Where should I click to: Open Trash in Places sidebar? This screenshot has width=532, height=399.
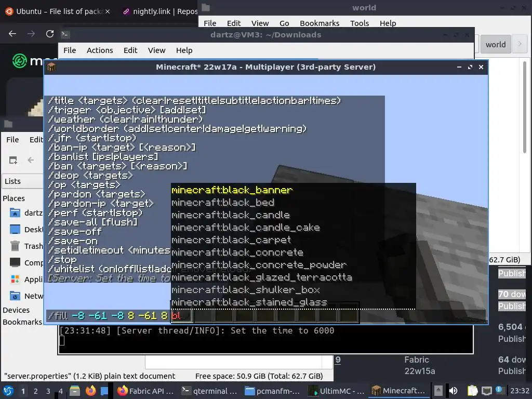pyautogui.click(x=26, y=246)
